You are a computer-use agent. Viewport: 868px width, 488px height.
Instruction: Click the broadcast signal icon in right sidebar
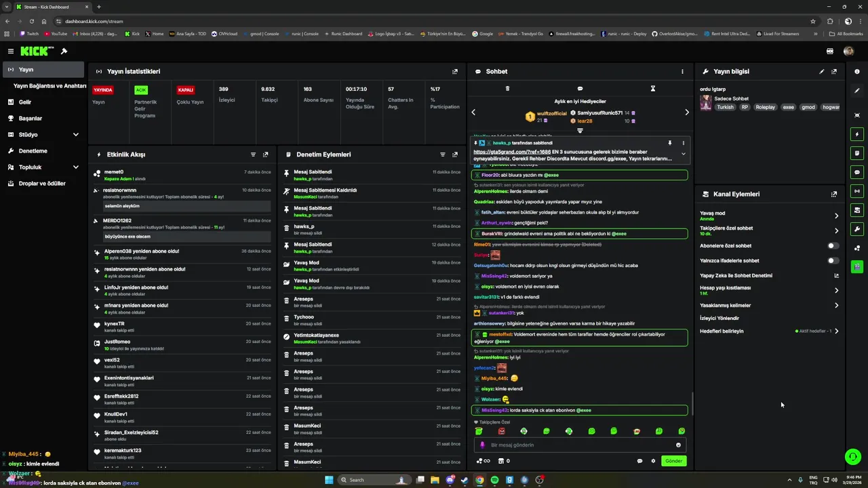pos(857,191)
